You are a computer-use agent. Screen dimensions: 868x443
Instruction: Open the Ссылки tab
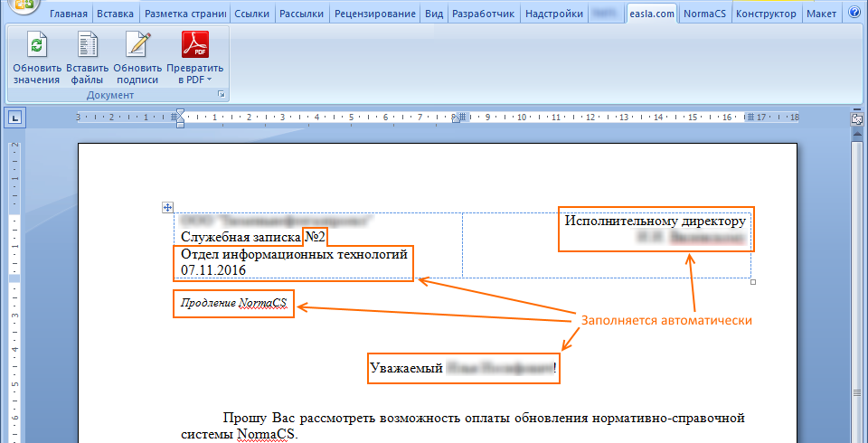(x=252, y=14)
